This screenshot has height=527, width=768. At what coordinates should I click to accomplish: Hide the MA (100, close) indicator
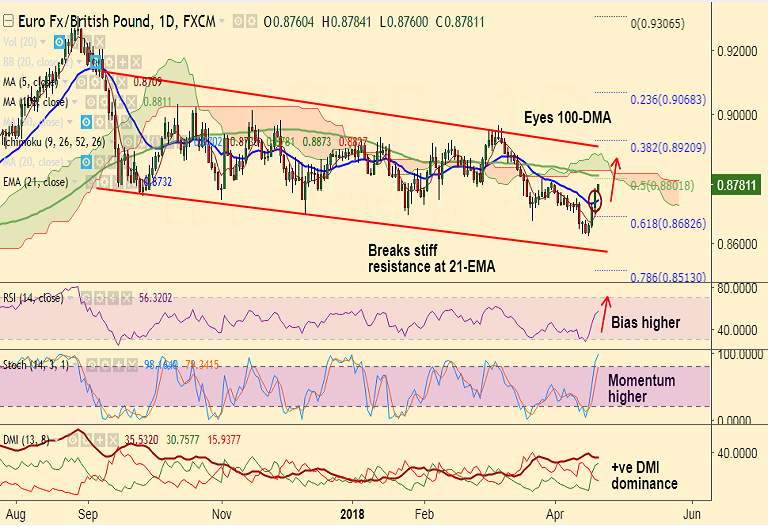(x=91, y=102)
